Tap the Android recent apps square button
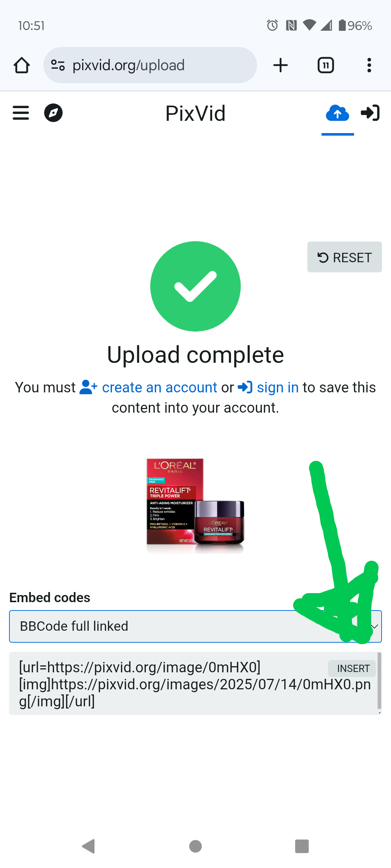This screenshot has height=868, width=391. tap(302, 846)
